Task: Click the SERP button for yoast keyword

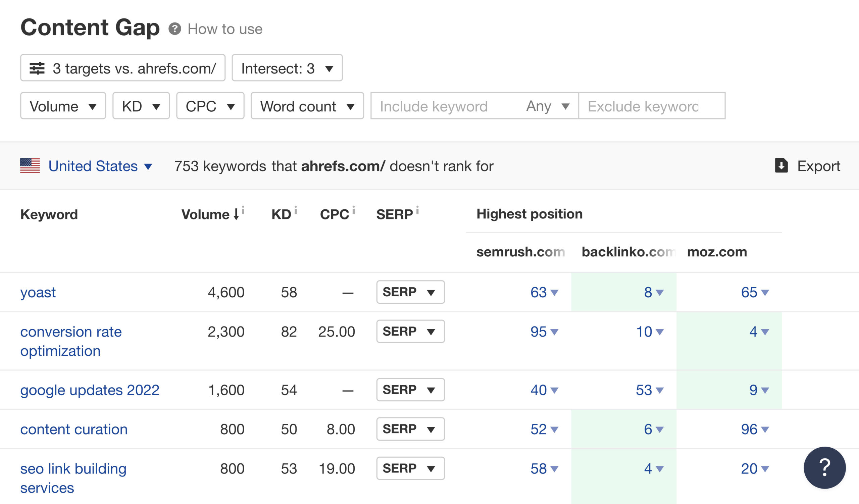Action: click(410, 292)
